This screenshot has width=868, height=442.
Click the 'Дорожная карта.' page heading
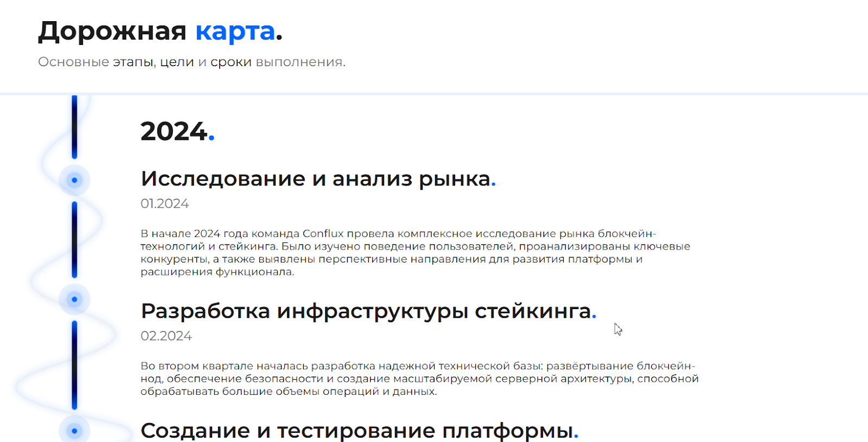160,31
